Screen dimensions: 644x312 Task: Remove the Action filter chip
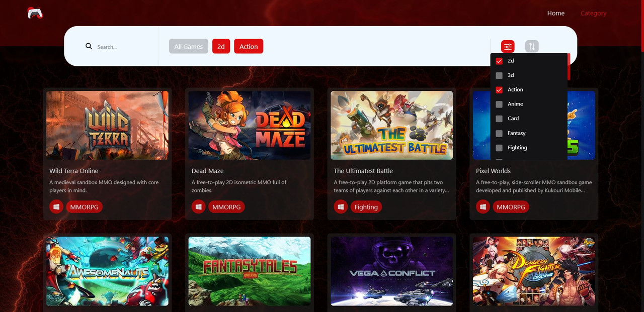[249, 46]
